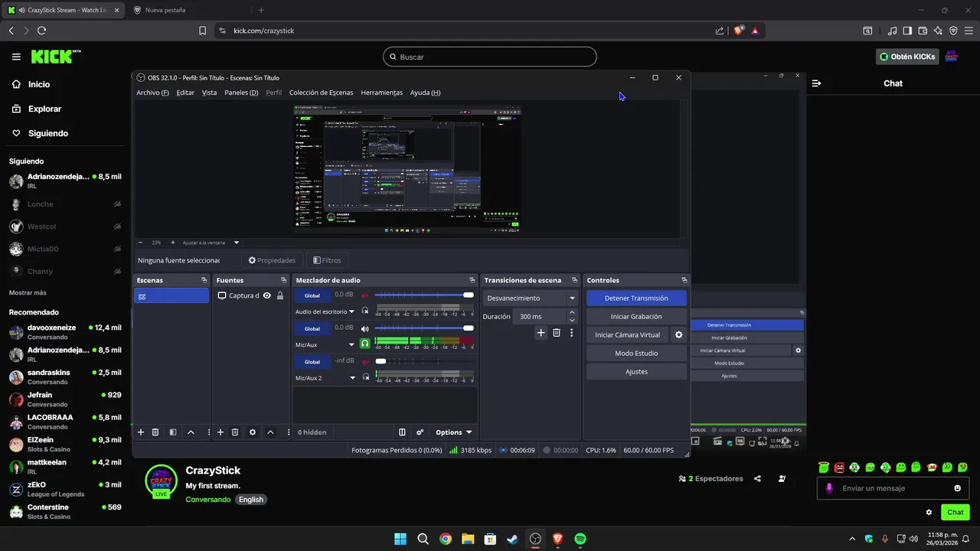Open Brave Rewards triangle icon
The image size is (980, 551).
[755, 31]
